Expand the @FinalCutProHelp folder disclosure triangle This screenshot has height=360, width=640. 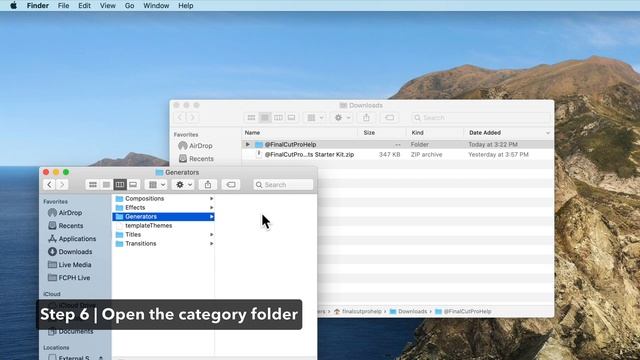pyautogui.click(x=247, y=144)
